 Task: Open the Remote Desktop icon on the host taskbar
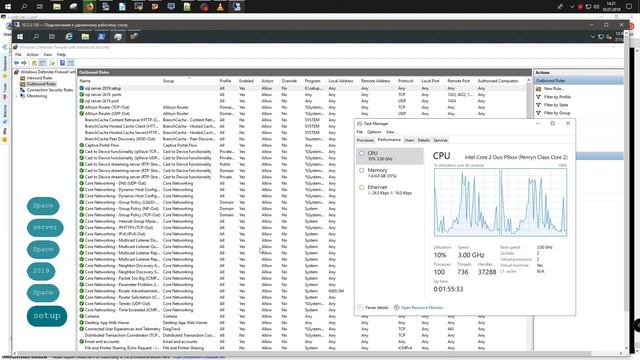[x=237, y=7]
